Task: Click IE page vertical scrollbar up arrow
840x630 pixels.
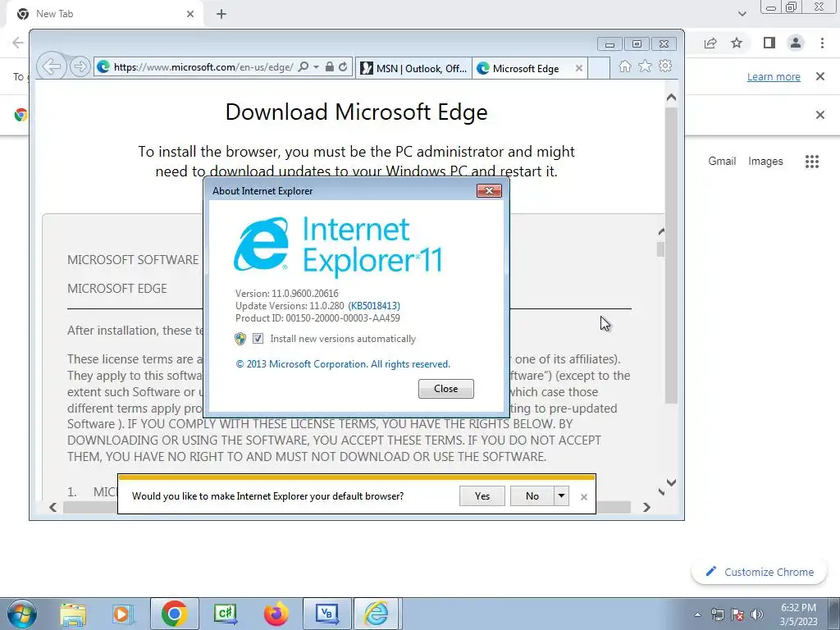Action: (x=671, y=98)
